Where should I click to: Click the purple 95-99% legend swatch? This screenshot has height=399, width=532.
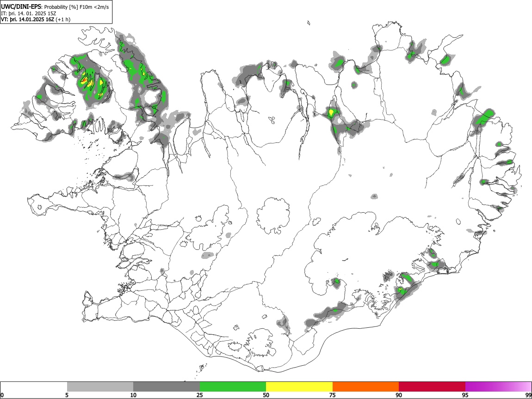coord(498,387)
